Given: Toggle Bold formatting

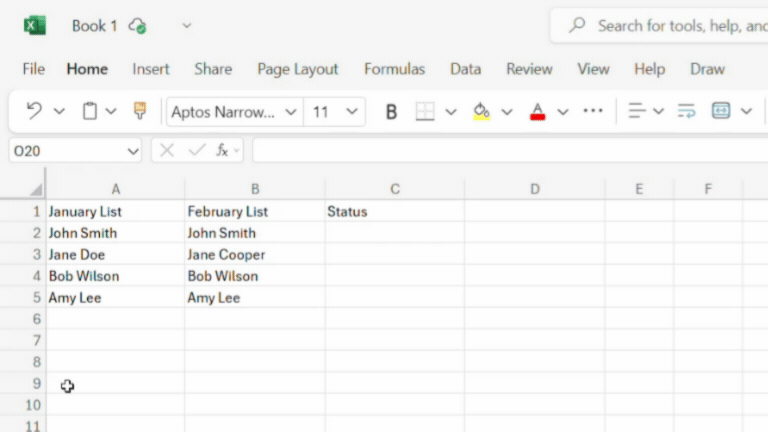Looking at the screenshot, I should pyautogui.click(x=391, y=112).
